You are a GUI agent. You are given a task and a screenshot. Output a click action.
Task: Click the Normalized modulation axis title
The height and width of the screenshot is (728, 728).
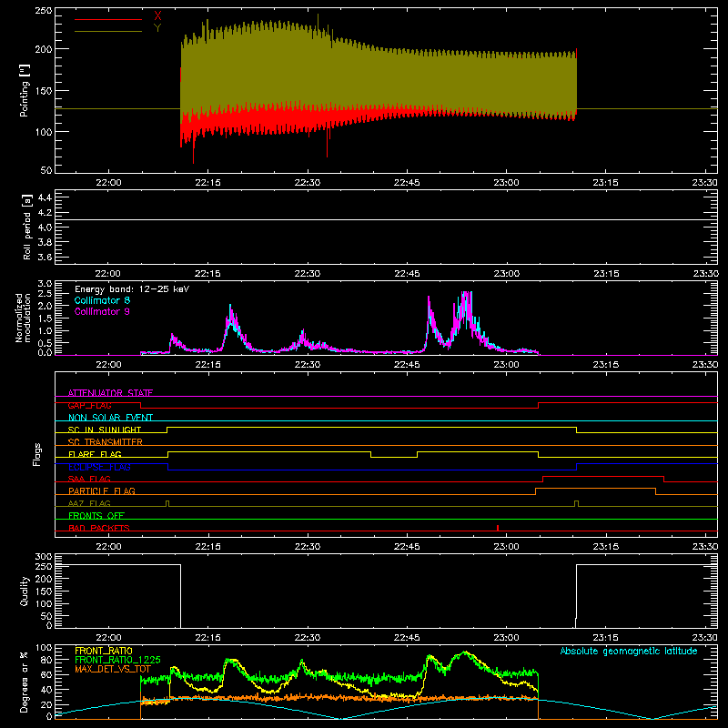[23, 318]
